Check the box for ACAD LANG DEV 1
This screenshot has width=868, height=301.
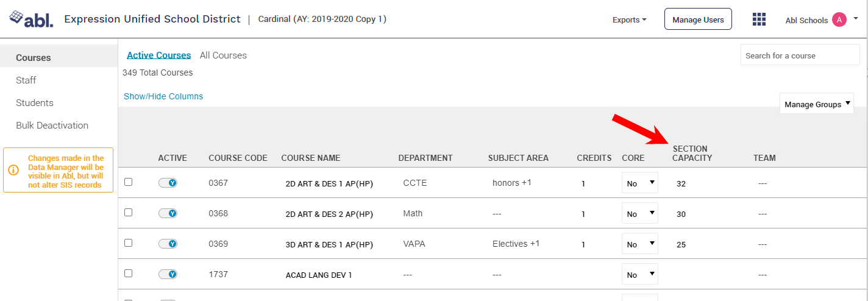click(x=128, y=273)
